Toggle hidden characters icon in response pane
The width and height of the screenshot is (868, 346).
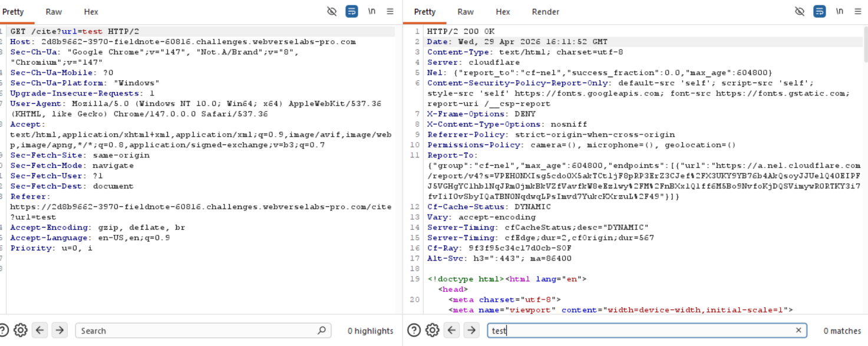tap(800, 11)
